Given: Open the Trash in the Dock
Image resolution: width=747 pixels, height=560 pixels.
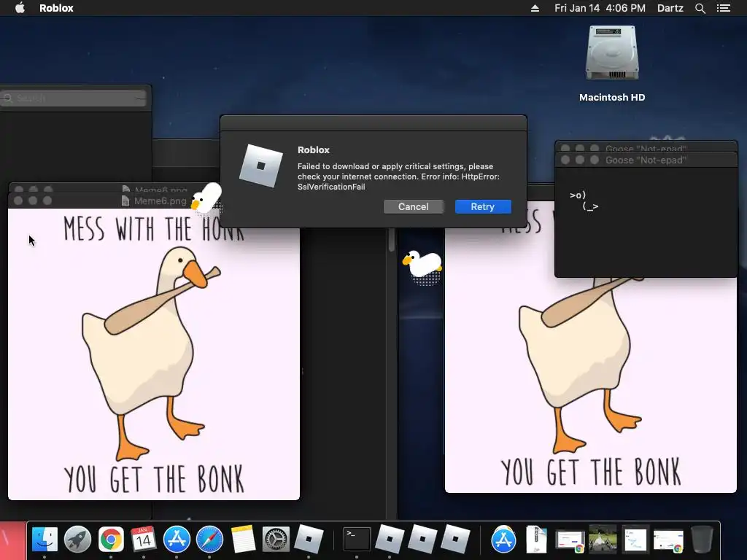Looking at the screenshot, I should coord(702,540).
